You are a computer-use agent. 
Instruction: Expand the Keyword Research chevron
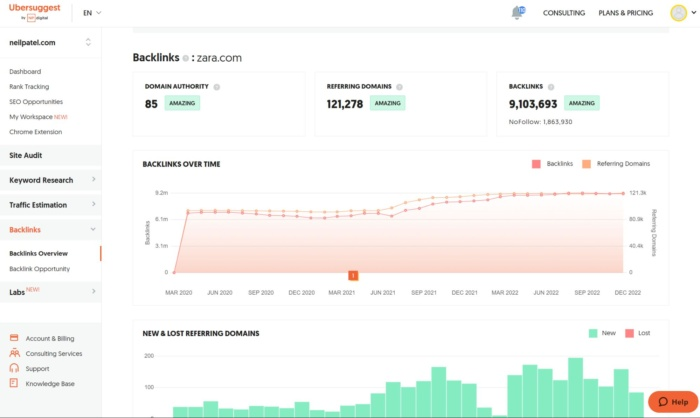(93, 180)
